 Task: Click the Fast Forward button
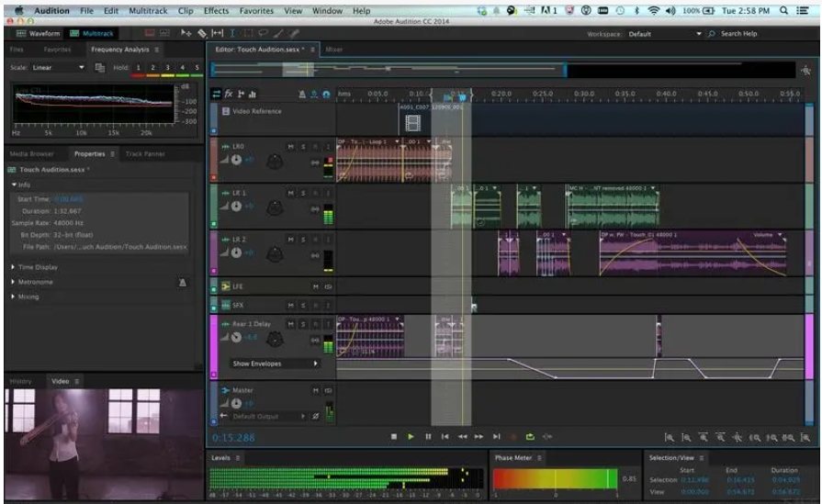pos(479,436)
